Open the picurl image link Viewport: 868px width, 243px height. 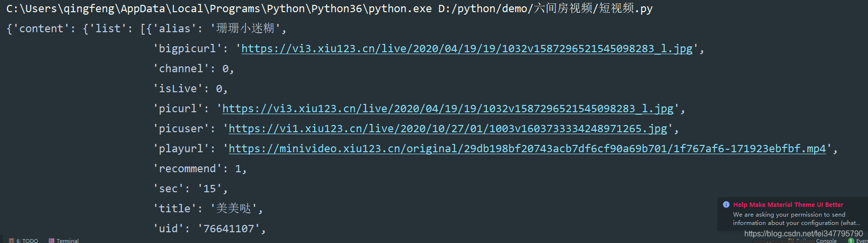[448, 109]
